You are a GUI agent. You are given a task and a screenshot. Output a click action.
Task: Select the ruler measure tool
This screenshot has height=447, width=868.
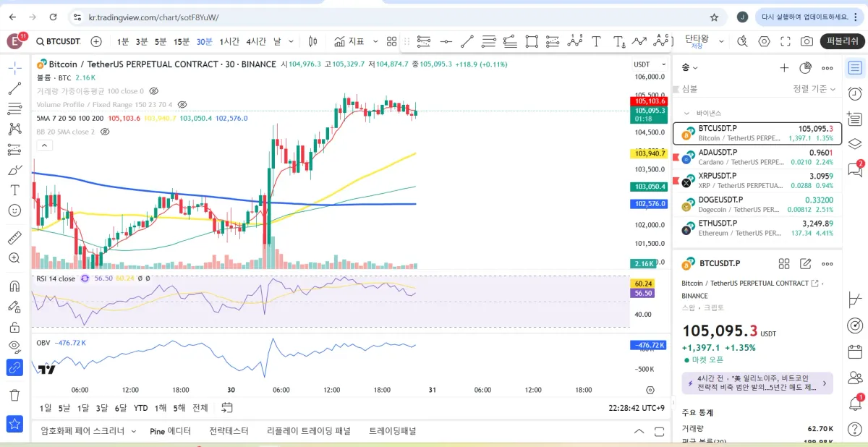tap(14, 237)
